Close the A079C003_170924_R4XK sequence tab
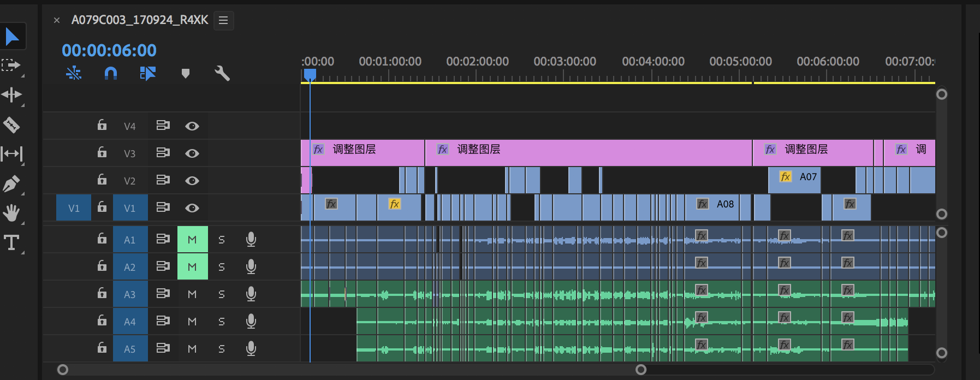 coord(57,20)
